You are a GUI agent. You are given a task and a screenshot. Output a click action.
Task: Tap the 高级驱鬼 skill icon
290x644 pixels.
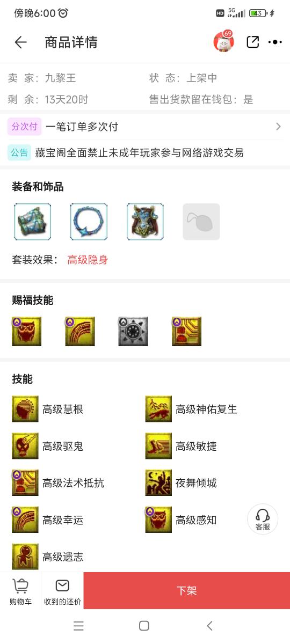tap(25, 446)
